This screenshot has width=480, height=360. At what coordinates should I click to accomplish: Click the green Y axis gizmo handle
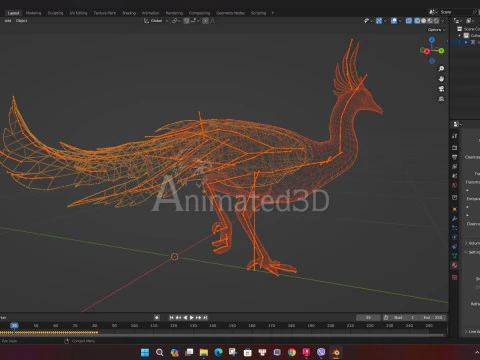point(441,51)
